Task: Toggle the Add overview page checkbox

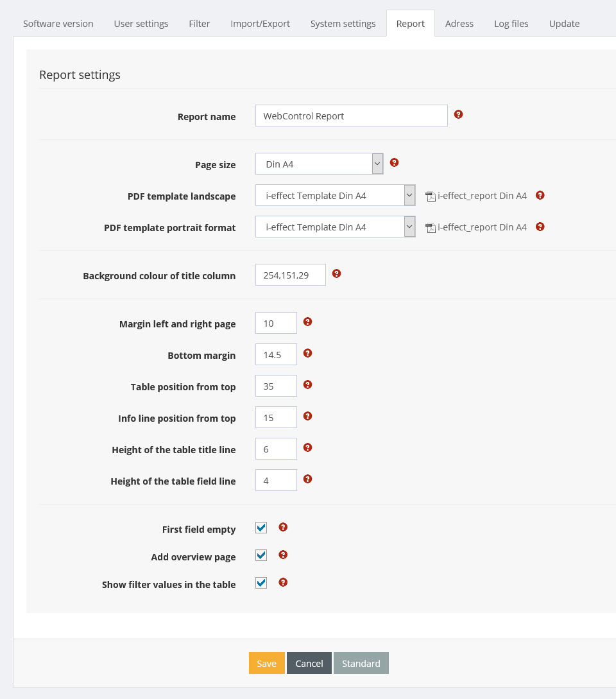Action: pos(261,556)
